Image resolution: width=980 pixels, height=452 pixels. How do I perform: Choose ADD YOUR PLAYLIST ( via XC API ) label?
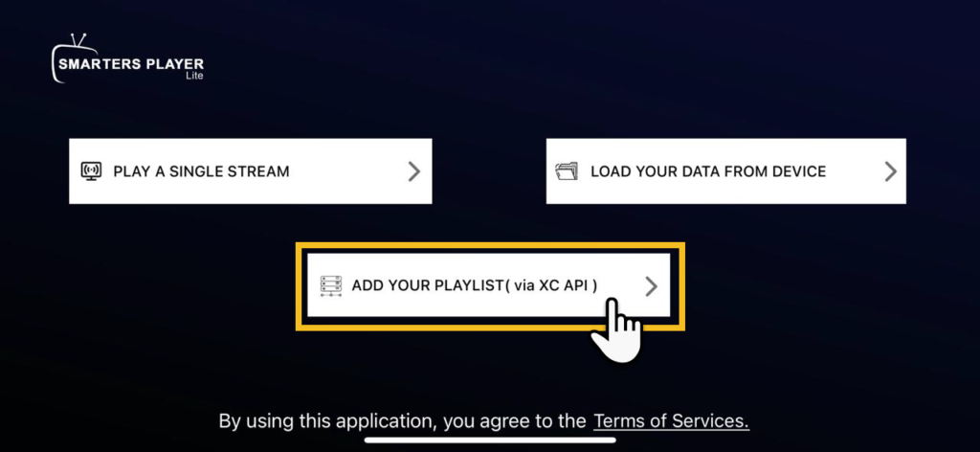(475, 285)
